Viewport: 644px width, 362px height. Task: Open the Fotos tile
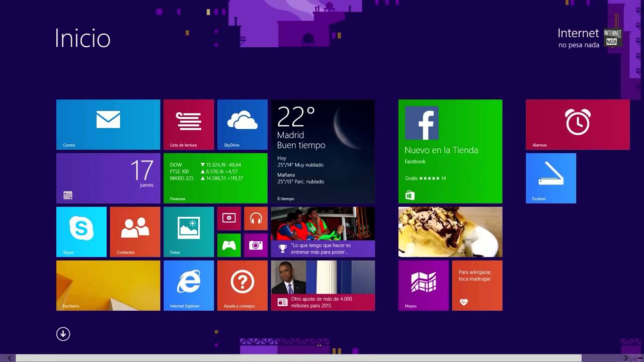tap(189, 232)
